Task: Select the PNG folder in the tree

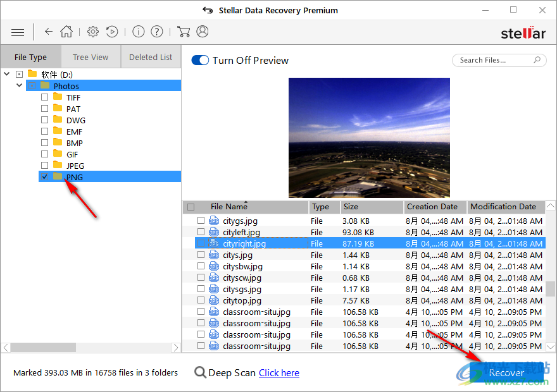Action: [x=110, y=176]
